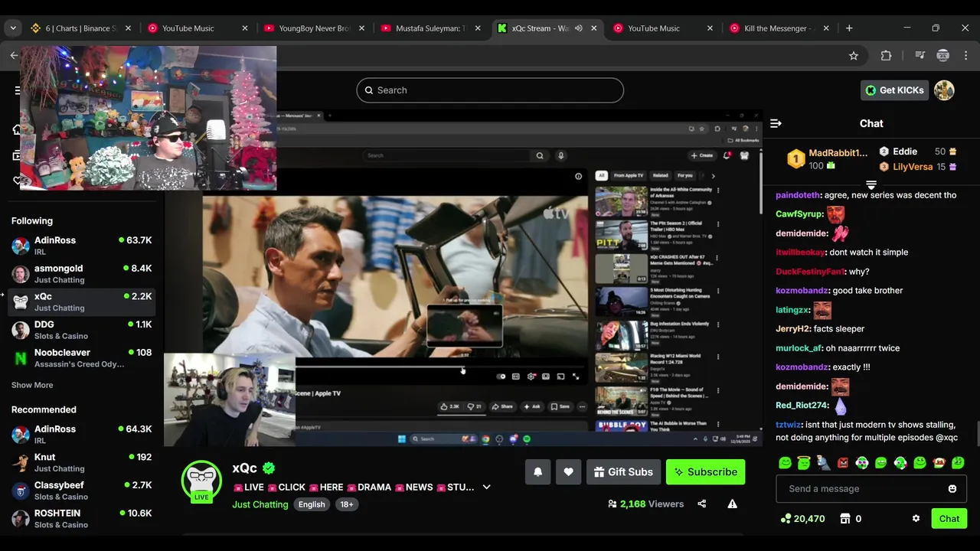Viewport: 980px width, 551px height.
Task: Close the Binance Charts tab
Action: [x=128, y=28]
